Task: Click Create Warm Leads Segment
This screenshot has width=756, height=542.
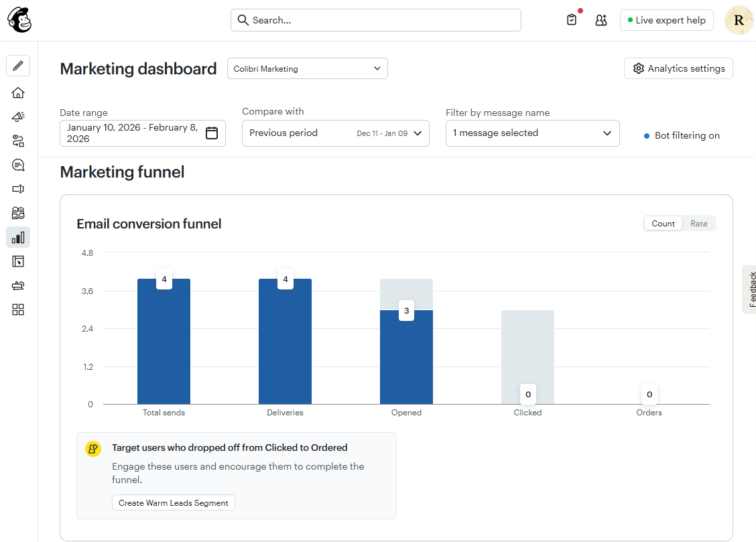Action: [173, 502]
